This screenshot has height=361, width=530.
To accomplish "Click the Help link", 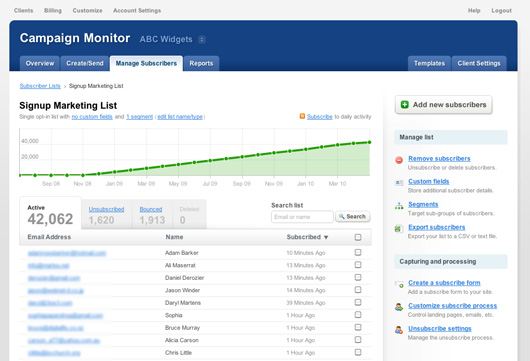I will [474, 10].
